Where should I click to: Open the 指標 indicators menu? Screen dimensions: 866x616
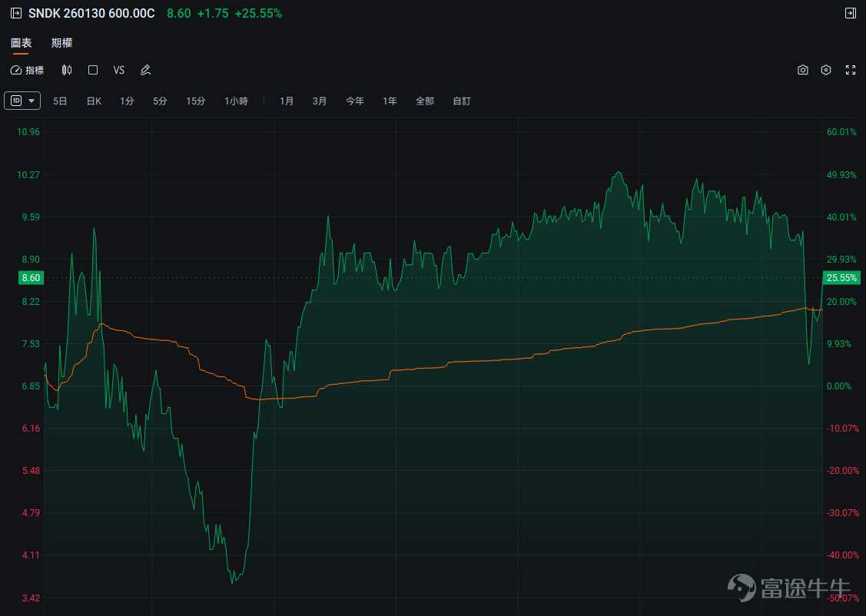27,70
